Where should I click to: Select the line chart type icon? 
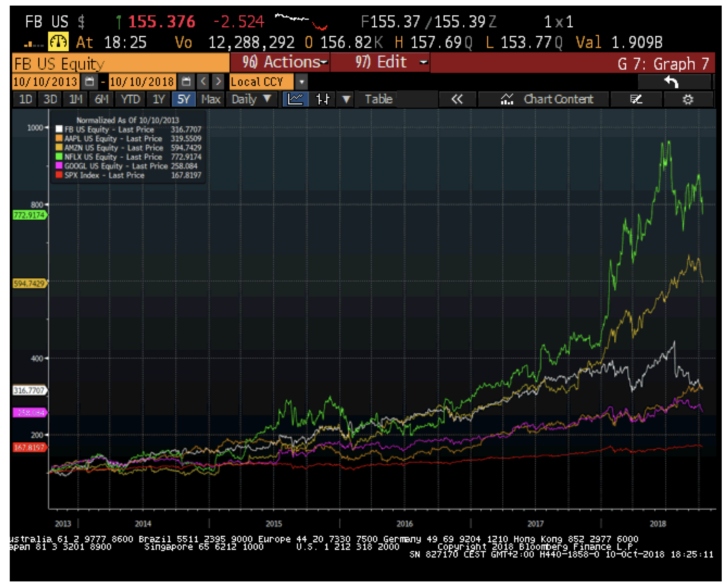(295, 99)
